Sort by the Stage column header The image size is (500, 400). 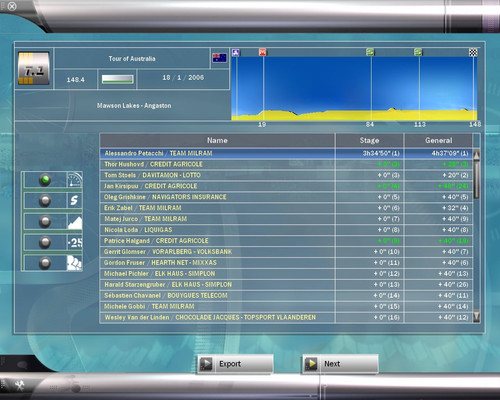point(369,140)
